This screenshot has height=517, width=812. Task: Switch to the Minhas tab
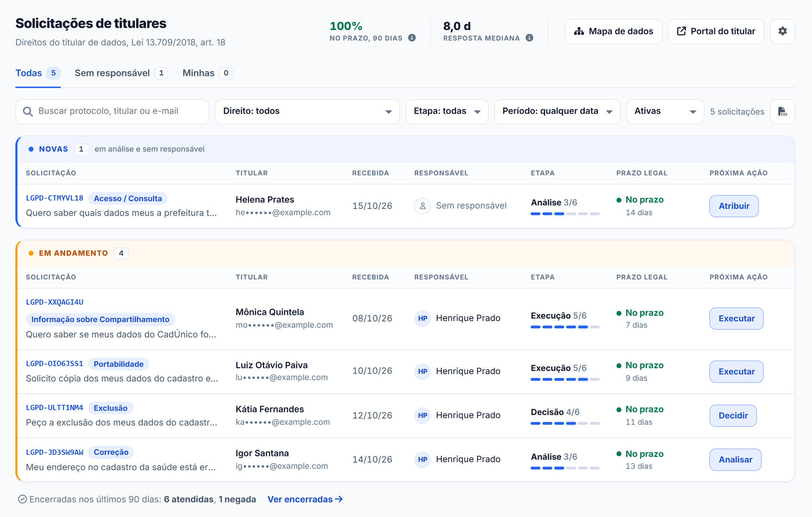pos(207,73)
